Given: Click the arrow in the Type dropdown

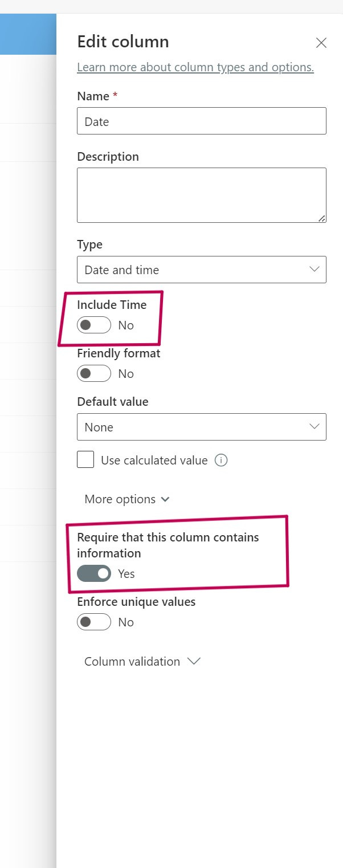Looking at the screenshot, I should (x=314, y=270).
